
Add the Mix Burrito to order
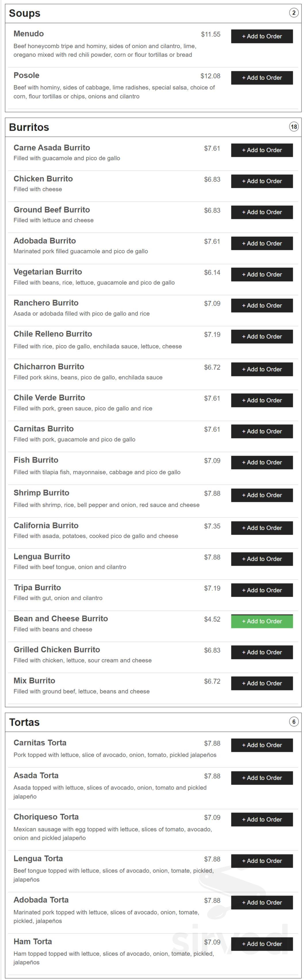click(x=262, y=683)
